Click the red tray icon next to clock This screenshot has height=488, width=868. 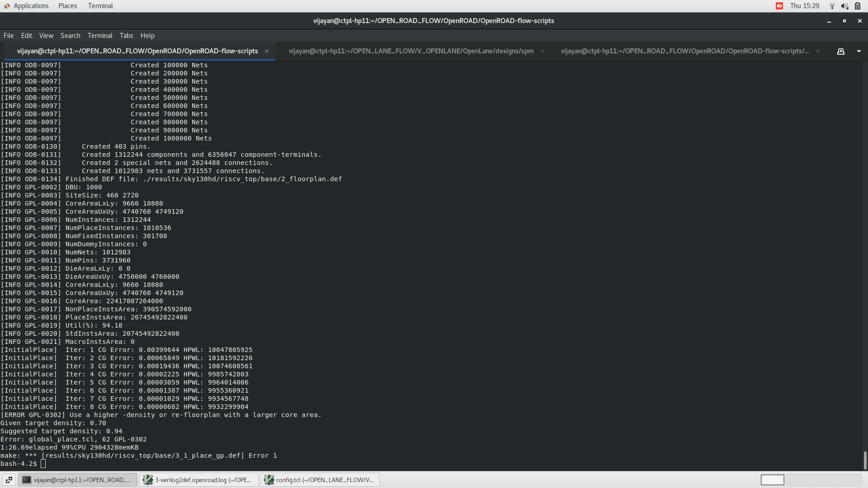pos(780,6)
